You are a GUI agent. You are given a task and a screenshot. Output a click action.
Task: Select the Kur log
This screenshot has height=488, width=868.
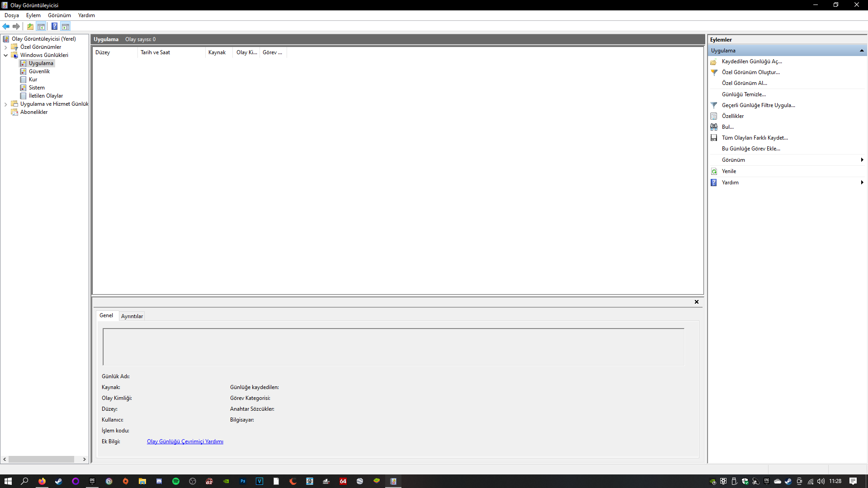coord(33,80)
